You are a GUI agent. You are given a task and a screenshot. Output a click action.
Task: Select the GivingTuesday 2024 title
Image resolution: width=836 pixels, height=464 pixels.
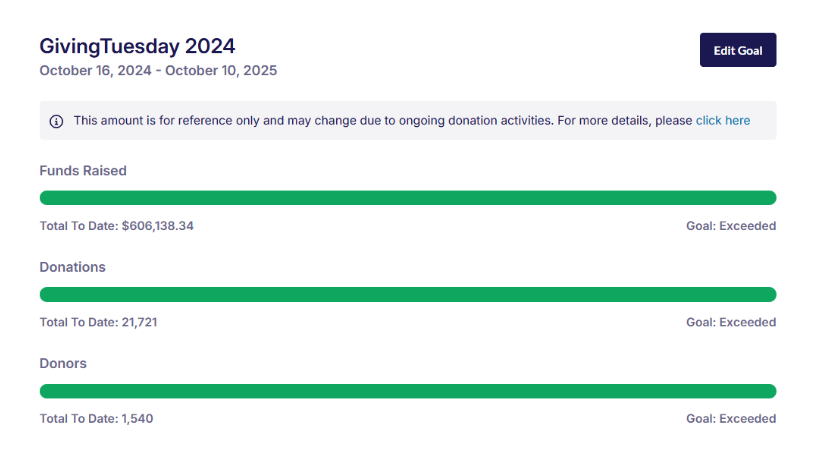pos(137,46)
